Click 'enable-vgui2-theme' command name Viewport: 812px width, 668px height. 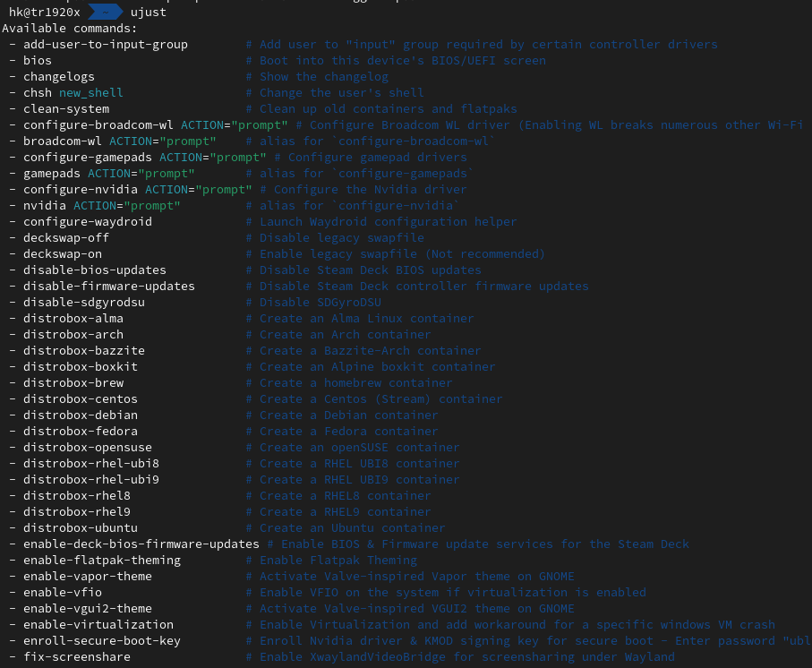point(88,608)
